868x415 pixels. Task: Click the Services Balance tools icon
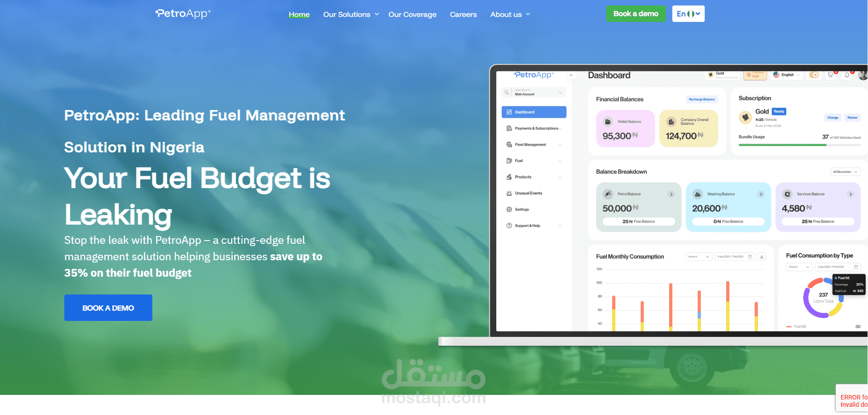787,194
